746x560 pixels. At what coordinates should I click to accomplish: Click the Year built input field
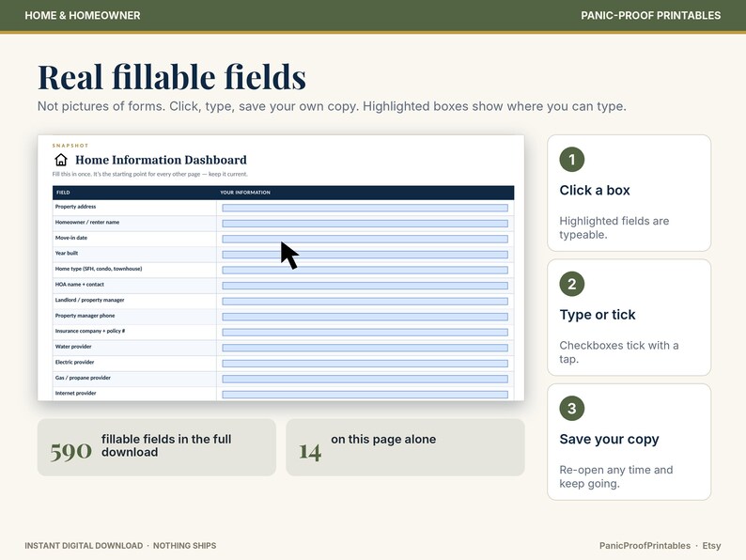coord(365,255)
